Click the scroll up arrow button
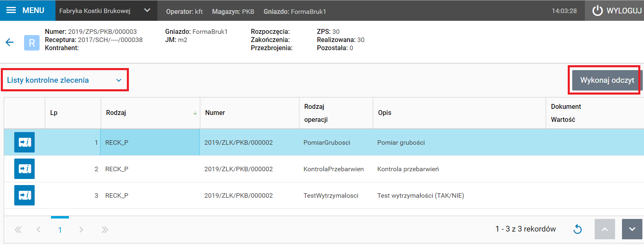 tap(605, 229)
